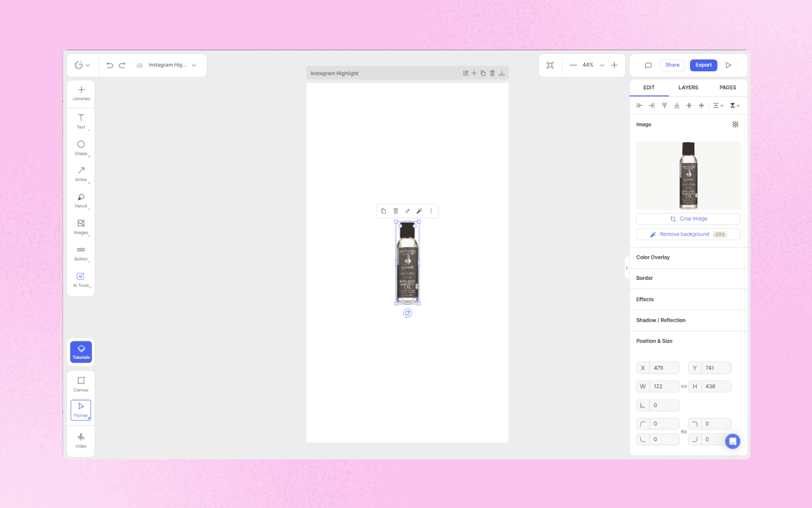This screenshot has height=508, width=812.
Task: Open the comments panel
Action: pos(648,65)
